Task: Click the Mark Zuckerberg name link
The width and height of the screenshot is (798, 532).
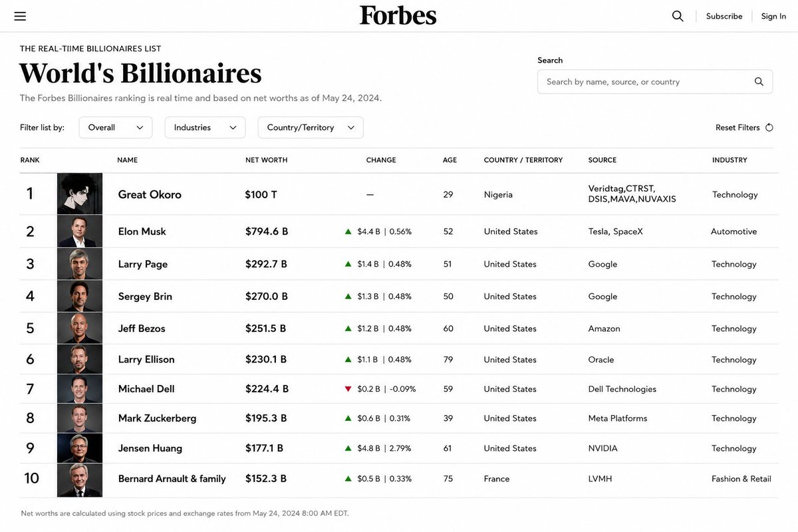Action: (x=157, y=418)
